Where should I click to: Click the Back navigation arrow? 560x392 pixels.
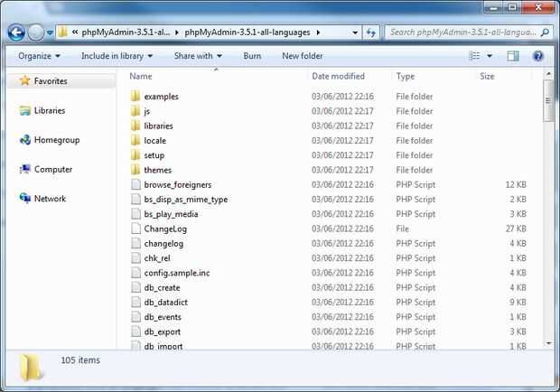pos(16,33)
